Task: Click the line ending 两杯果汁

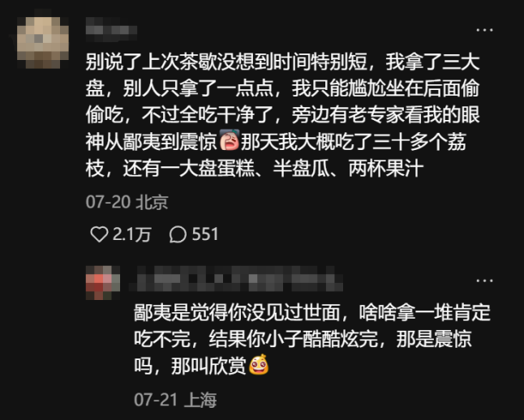Action: tap(255, 168)
